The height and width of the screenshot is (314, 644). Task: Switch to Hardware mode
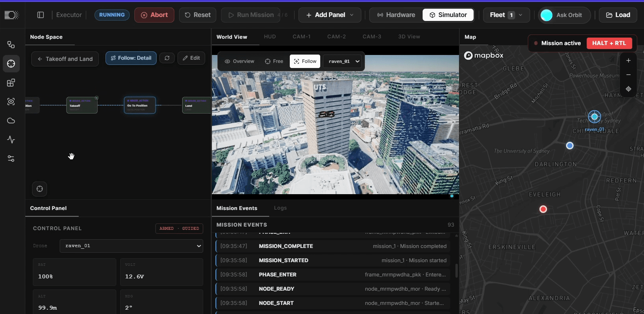pos(396,15)
